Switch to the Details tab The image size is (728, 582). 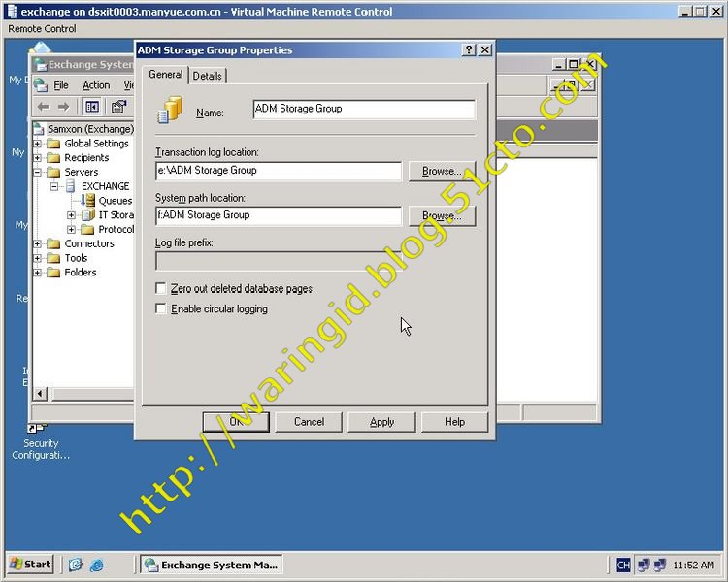pos(207,76)
